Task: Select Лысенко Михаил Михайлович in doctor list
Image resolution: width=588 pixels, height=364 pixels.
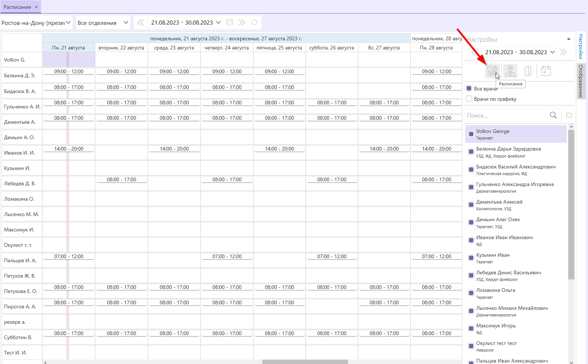Action: click(516, 311)
